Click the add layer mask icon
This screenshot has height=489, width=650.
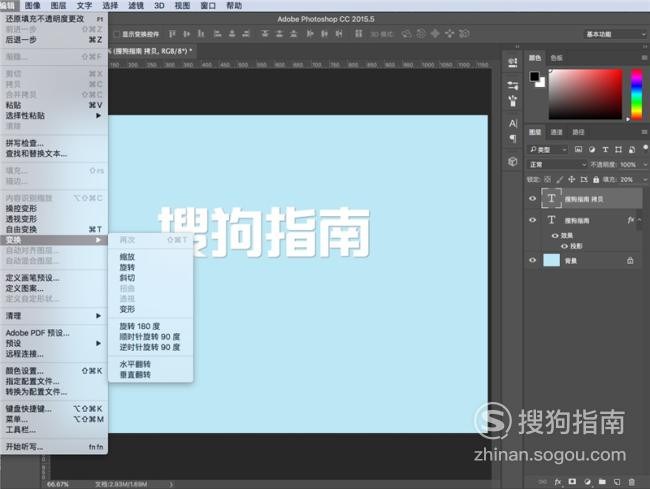tap(572, 482)
